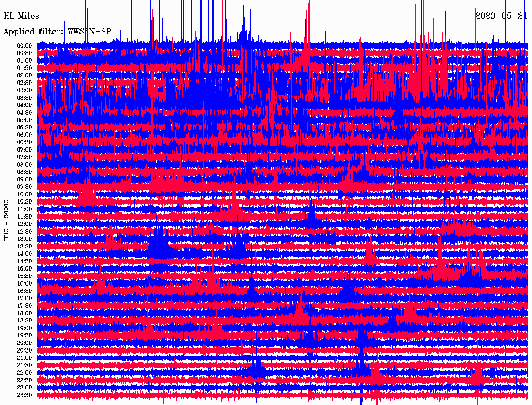Click the 14:30 time label
The image size is (532, 405).
pyautogui.click(x=24, y=261)
